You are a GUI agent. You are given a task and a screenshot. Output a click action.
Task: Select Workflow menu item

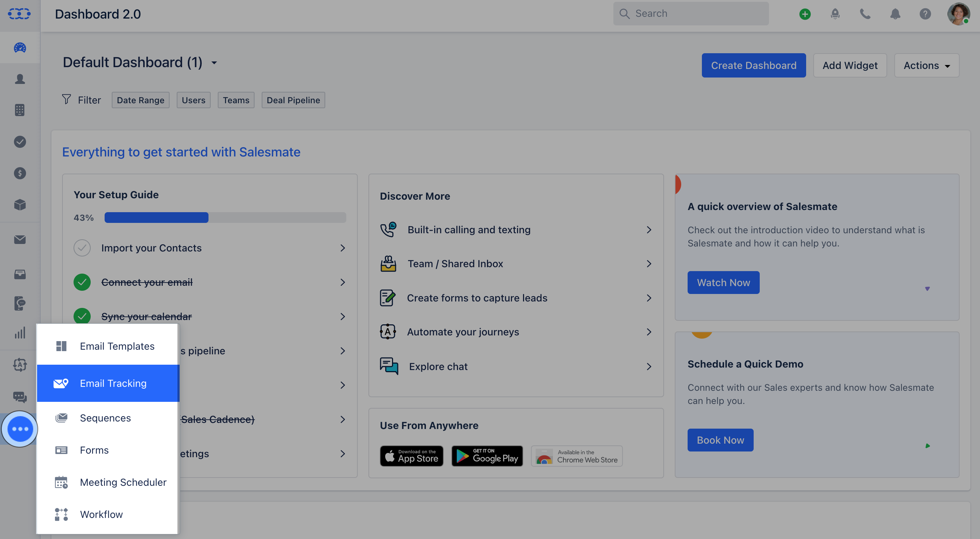(108, 514)
